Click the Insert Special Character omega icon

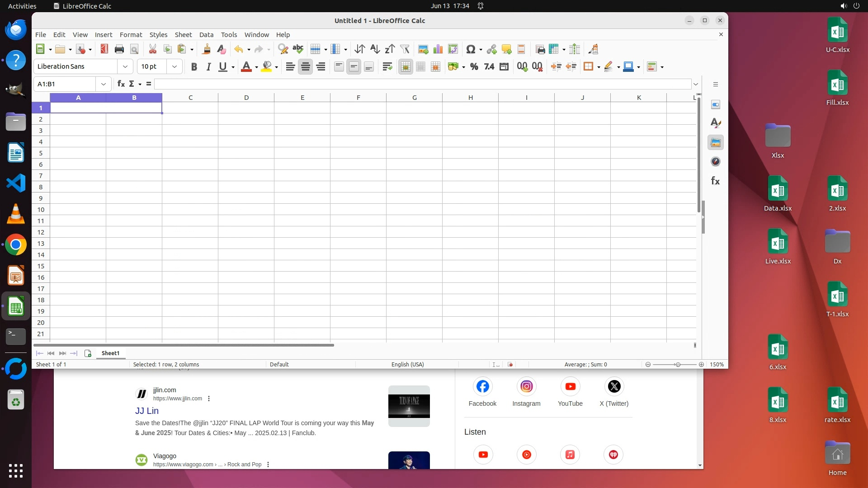[470, 49]
